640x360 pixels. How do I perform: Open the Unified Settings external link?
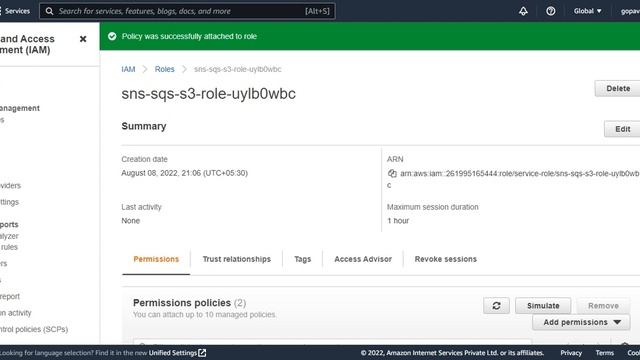[177, 353]
